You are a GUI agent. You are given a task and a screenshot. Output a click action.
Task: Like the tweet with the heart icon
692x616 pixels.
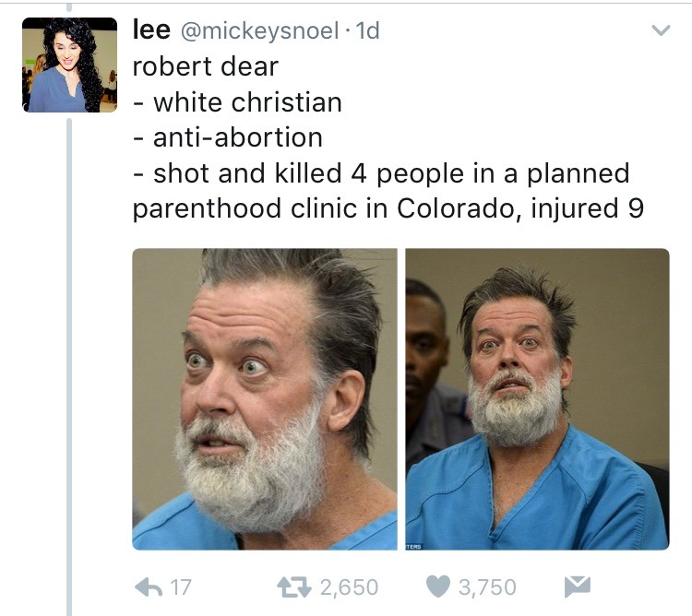click(x=437, y=586)
